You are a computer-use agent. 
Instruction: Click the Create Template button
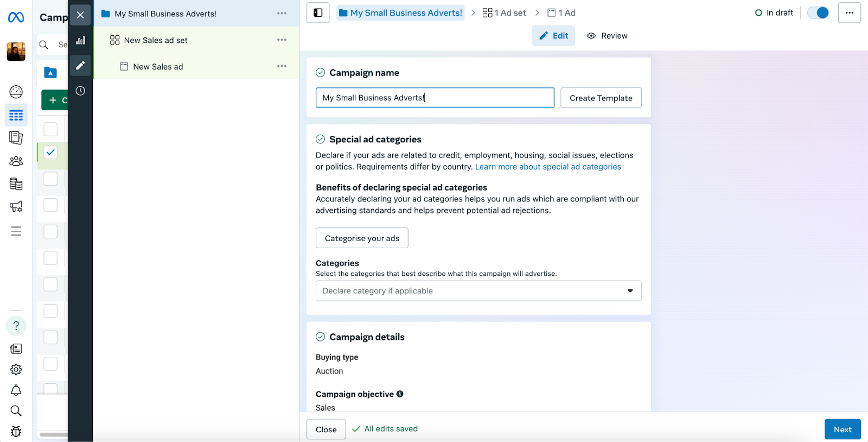[x=601, y=98]
